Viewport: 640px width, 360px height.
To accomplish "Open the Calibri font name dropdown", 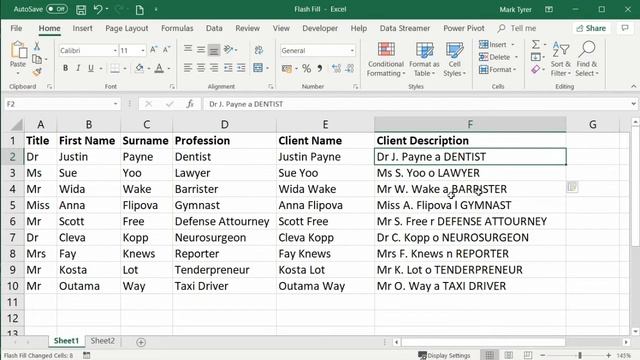I will click(x=115, y=51).
